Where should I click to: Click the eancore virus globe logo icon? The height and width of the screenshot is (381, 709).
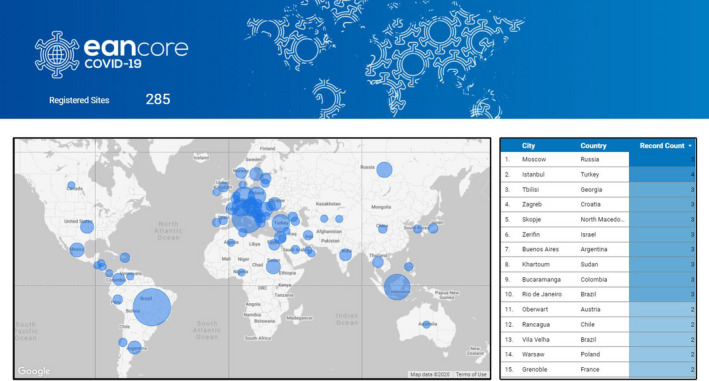[57, 55]
